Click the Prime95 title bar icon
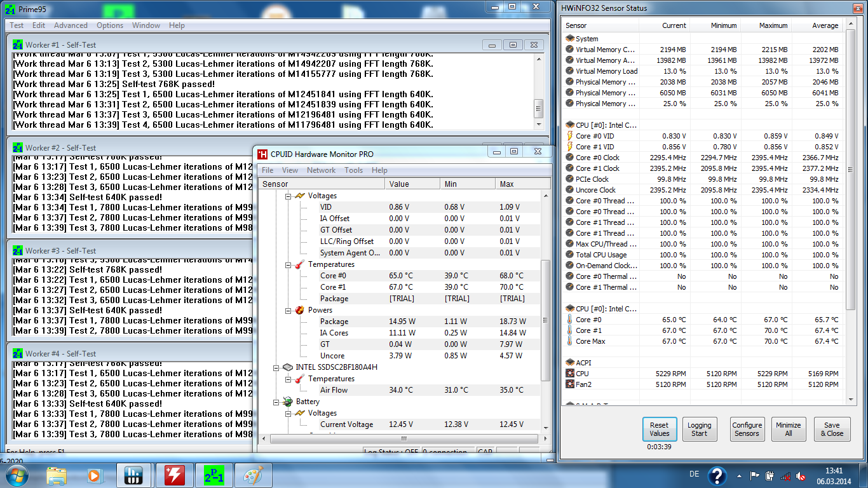This screenshot has width=868, height=488. (x=11, y=10)
